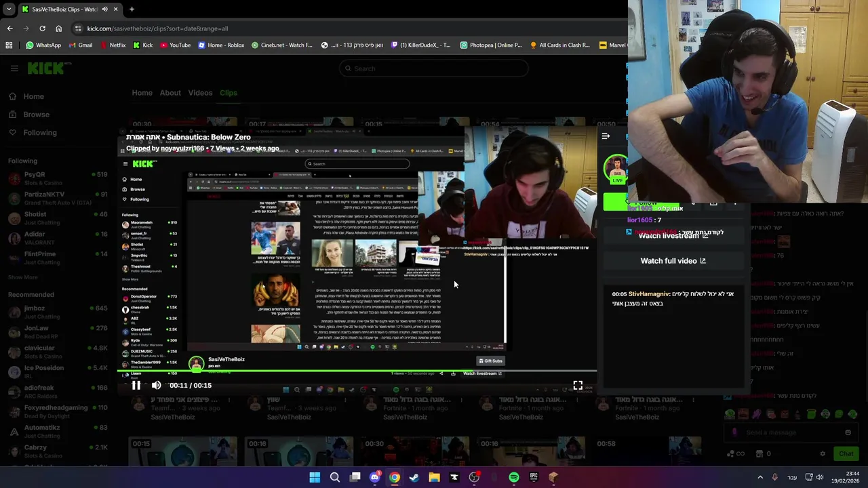Switch to the channel About tab
This screenshot has width=868, height=488.
click(170, 93)
